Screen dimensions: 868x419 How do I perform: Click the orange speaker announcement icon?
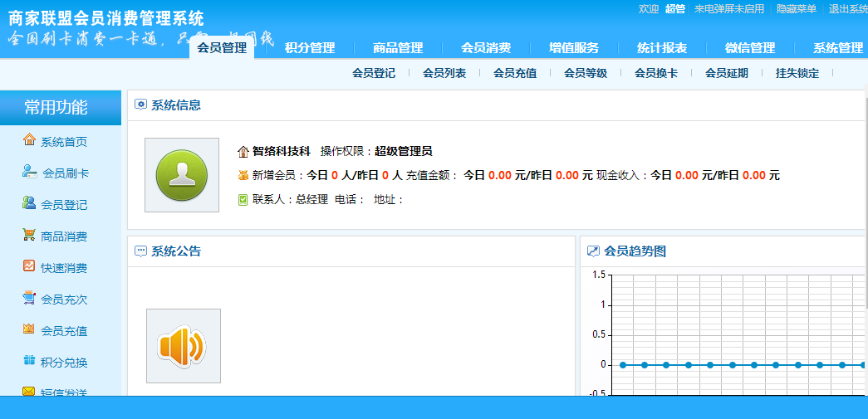point(183,345)
